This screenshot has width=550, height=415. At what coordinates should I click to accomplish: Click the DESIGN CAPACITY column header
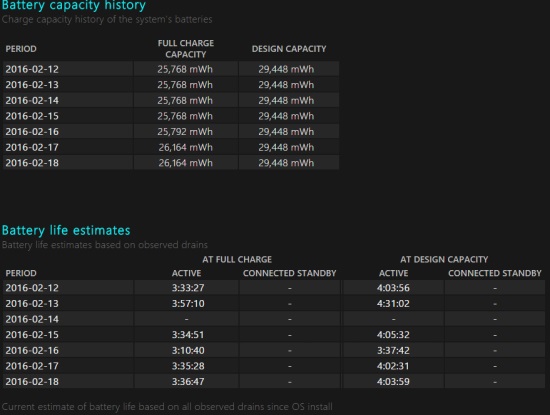coord(289,49)
